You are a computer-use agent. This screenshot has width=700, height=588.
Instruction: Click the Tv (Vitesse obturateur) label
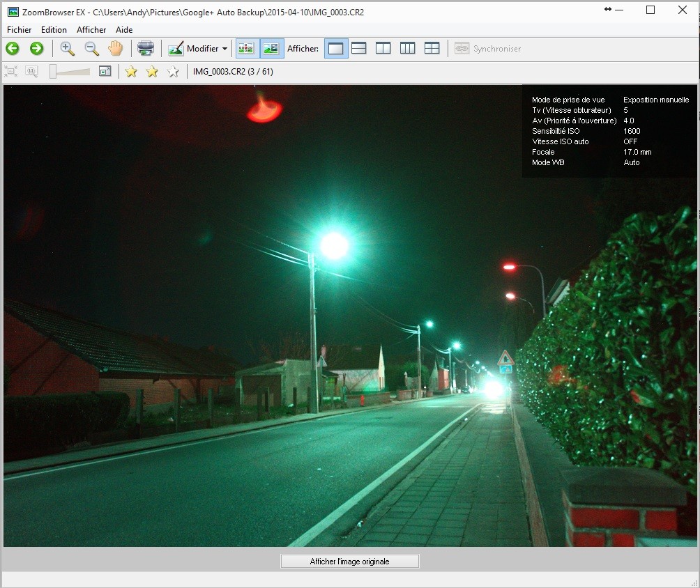[x=572, y=110]
